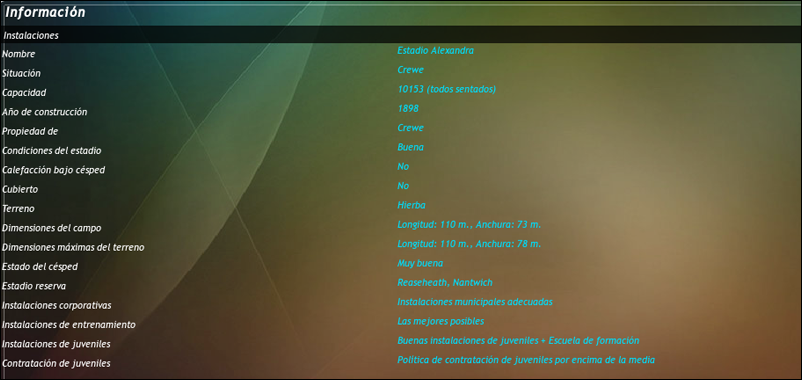The image size is (802, 380).
Task: Click the Buena stadium condition value
Action: point(410,147)
